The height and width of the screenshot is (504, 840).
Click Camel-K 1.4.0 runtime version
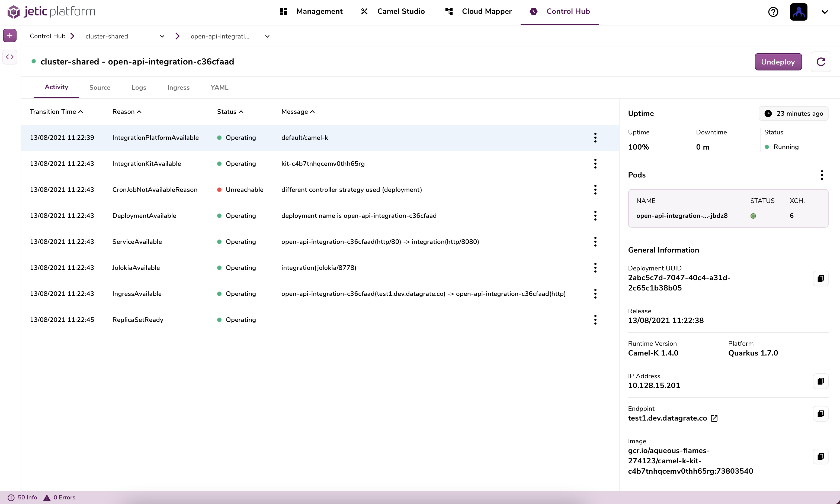pyautogui.click(x=653, y=353)
